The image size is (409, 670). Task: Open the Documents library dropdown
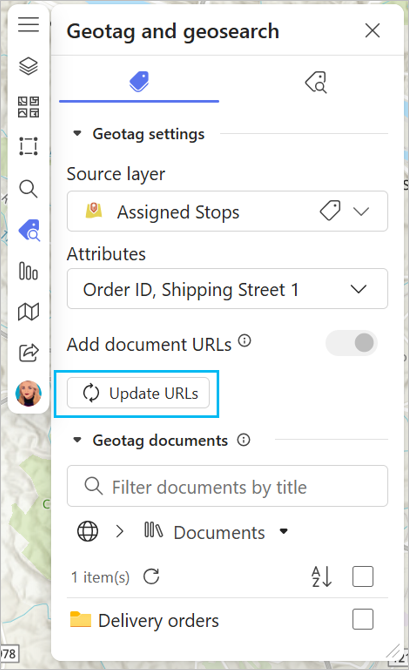pos(284,532)
